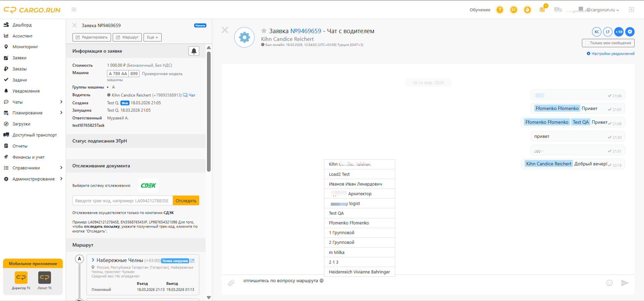Click the orange timer icon in header
Image resolution: width=644 pixels, height=301 pixels.
point(528,10)
